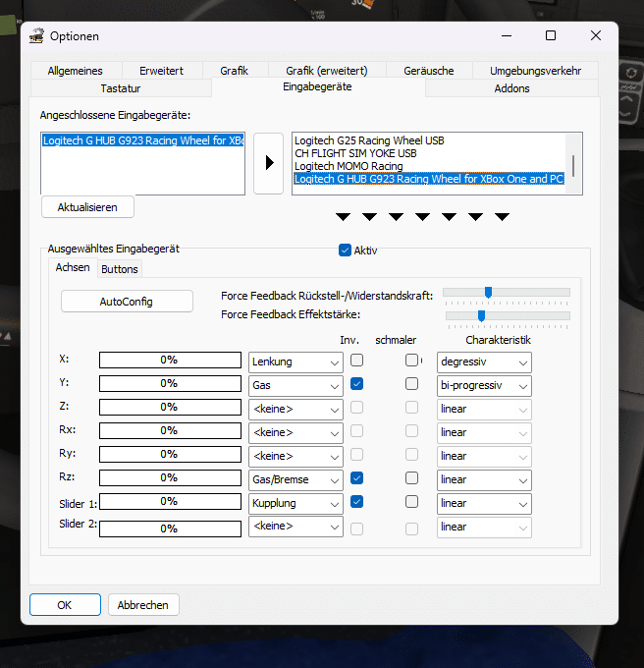Image resolution: width=644 pixels, height=668 pixels.
Task: Confirm settings with the OK button
Action: (65, 605)
